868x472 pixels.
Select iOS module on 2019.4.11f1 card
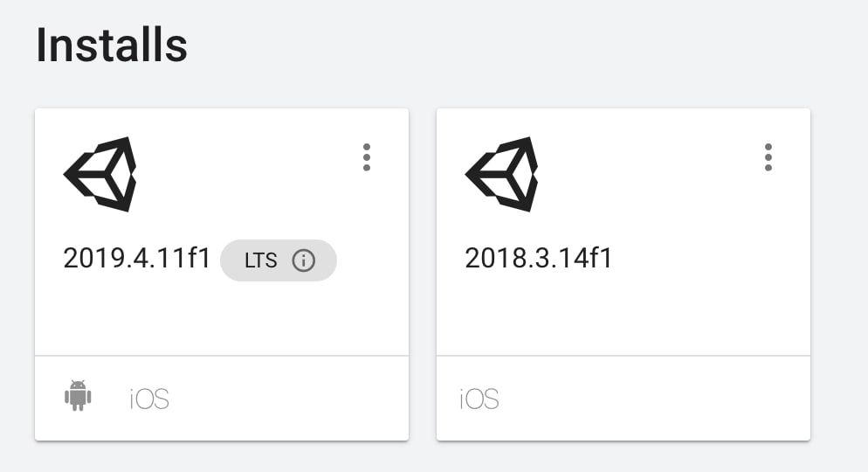click(x=149, y=399)
